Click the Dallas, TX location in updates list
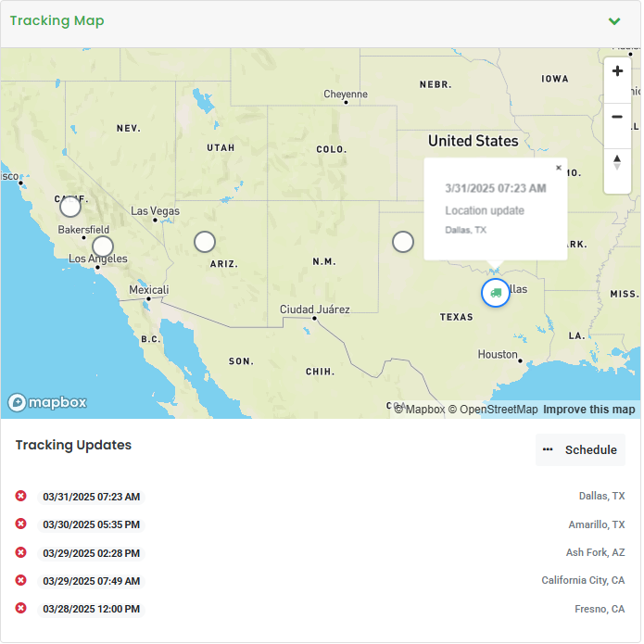This screenshot has width=644, height=644. 601,496
